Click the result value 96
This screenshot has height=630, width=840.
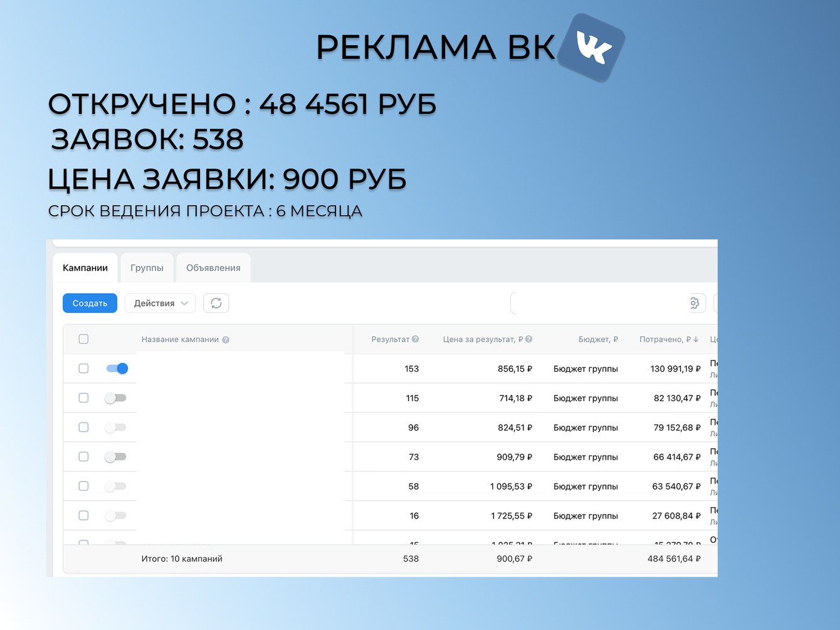(414, 428)
